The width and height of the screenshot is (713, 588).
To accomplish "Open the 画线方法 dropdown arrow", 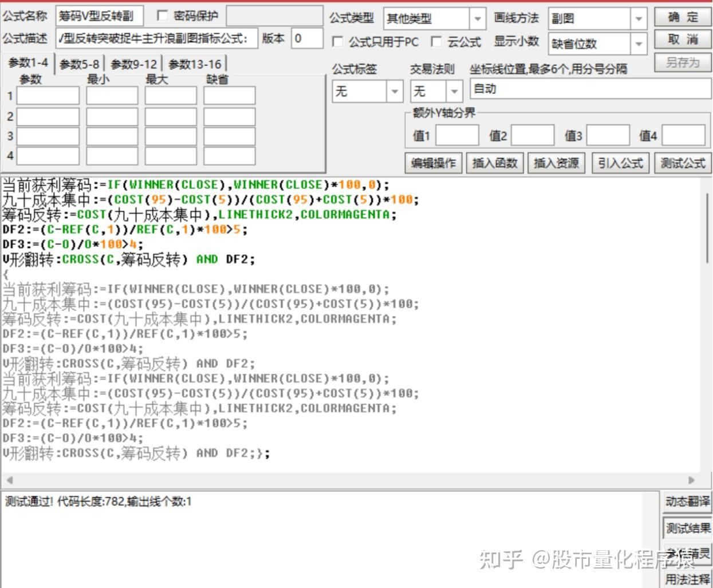I will click(x=639, y=19).
